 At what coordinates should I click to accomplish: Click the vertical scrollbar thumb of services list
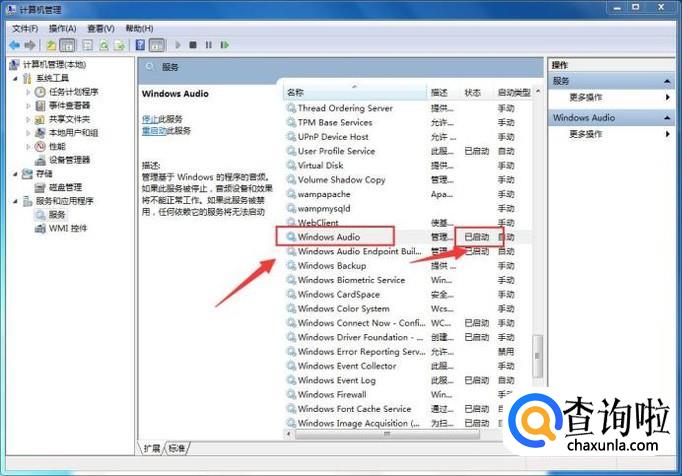(x=538, y=355)
